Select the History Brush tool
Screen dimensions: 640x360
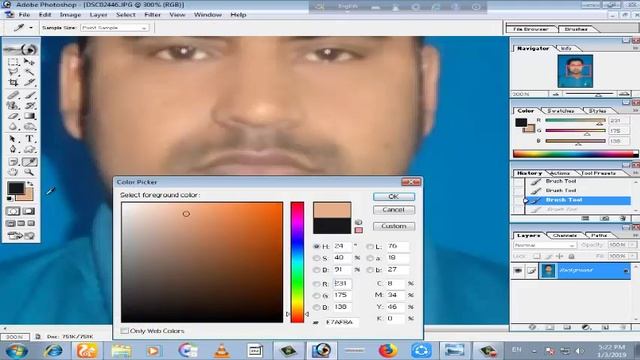pyautogui.click(x=29, y=106)
